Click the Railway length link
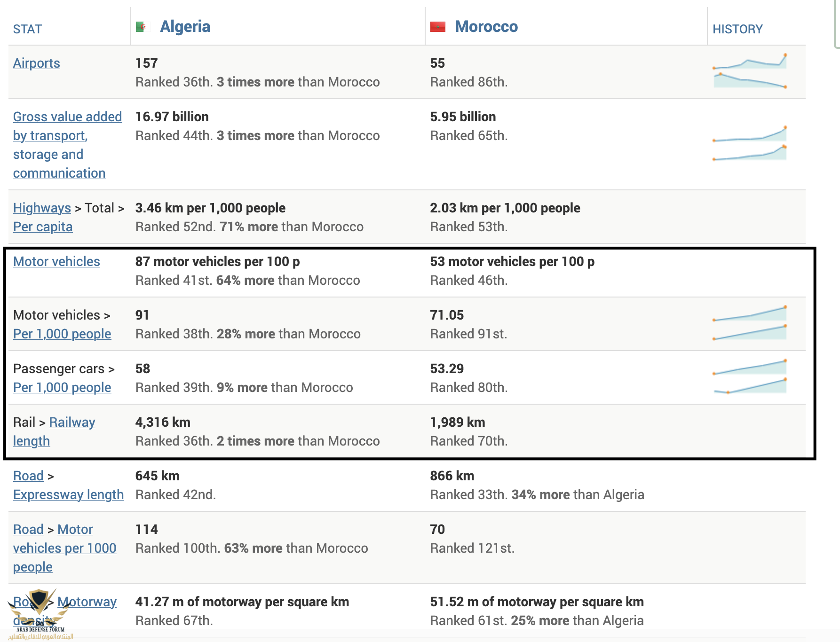Viewport: 840px width, 642px height. (72, 422)
